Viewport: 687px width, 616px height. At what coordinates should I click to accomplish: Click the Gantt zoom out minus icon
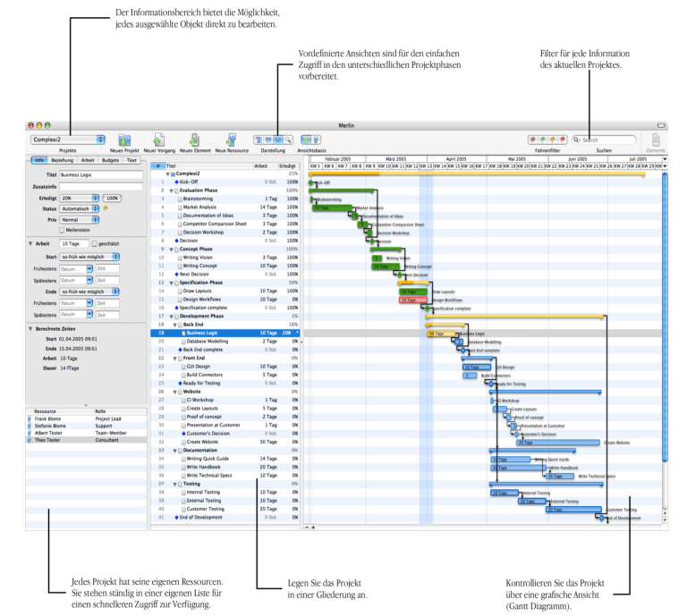click(x=307, y=527)
